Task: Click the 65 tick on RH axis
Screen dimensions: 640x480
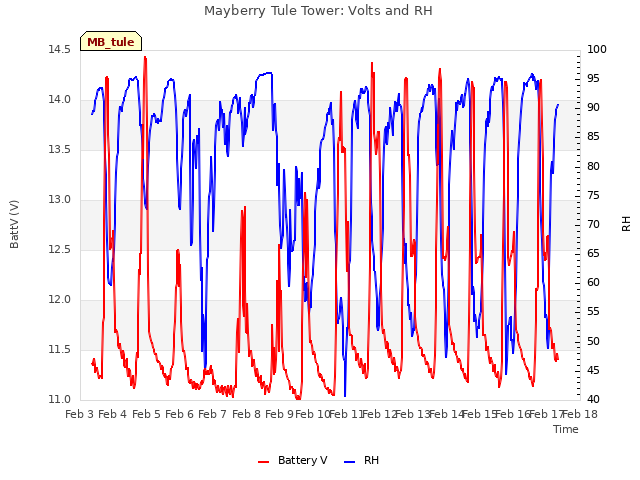Action: pos(593,253)
